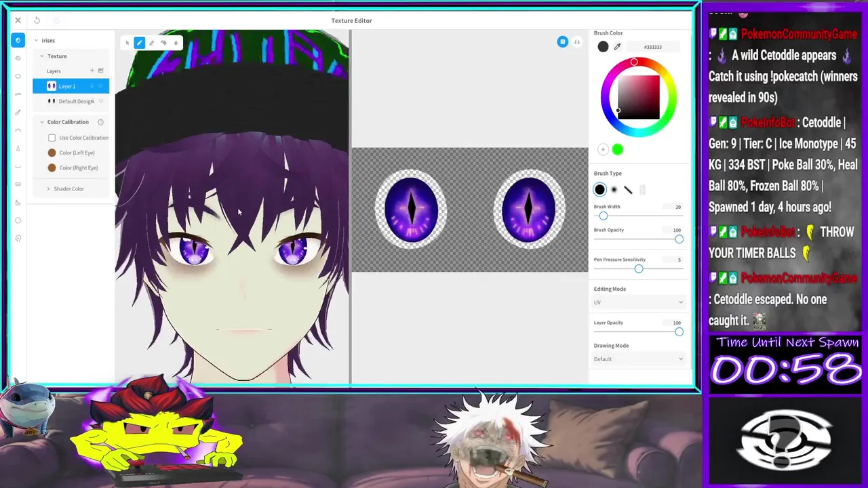Pick the saved green palette color
Screen dimensions: 868x488
[617, 150]
